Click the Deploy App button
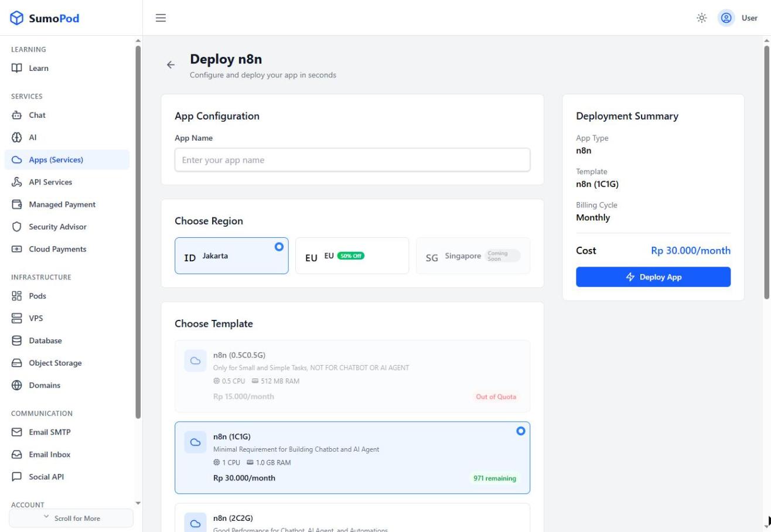771x532 pixels. click(653, 277)
